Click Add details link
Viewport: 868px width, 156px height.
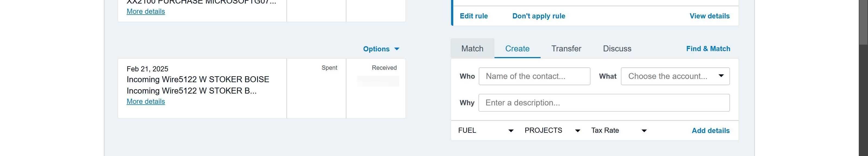click(710, 131)
